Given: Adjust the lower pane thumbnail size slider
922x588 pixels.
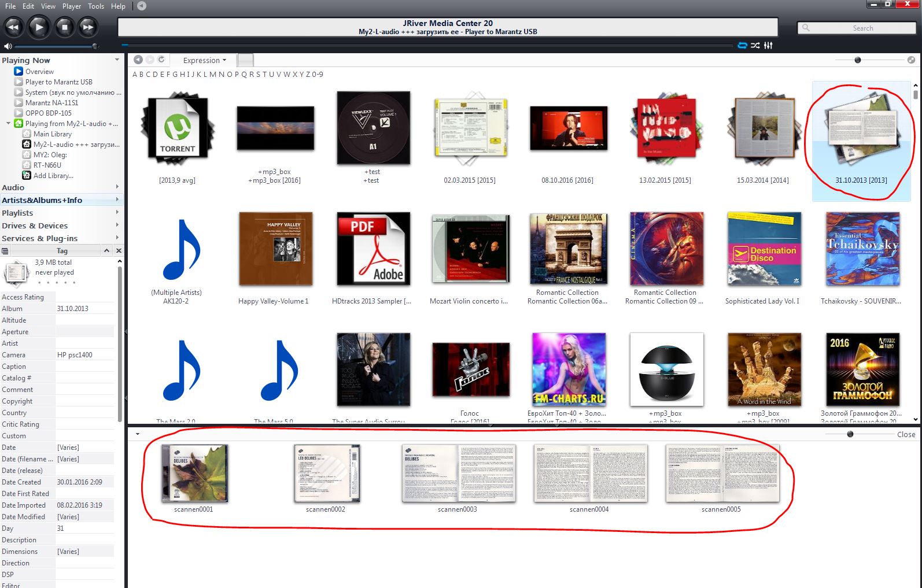Looking at the screenshot, I should point(850,434).
